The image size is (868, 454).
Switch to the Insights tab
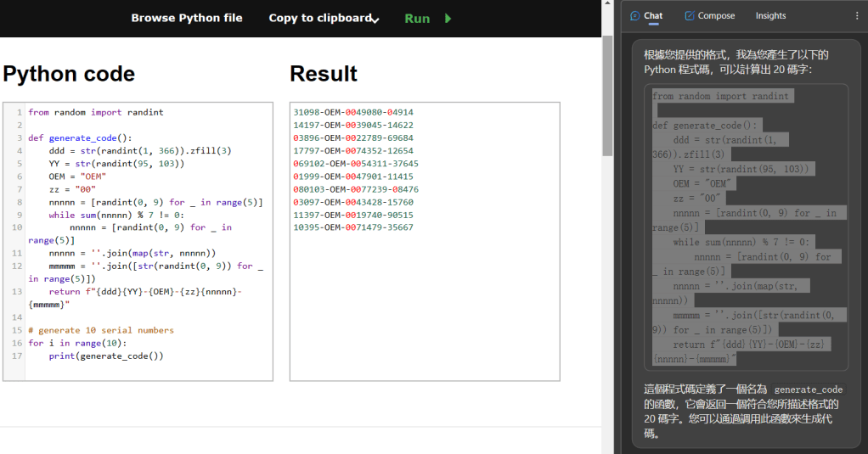[770, 15]
